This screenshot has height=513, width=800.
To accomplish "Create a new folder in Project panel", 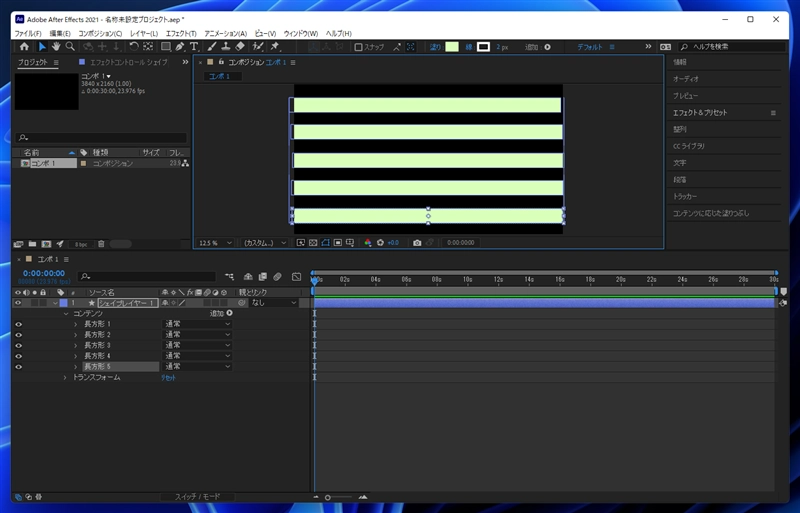I will 32,243.
